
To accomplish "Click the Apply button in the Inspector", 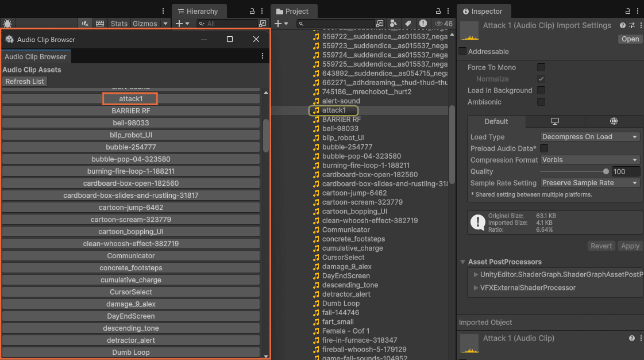I will click(630, 246).
